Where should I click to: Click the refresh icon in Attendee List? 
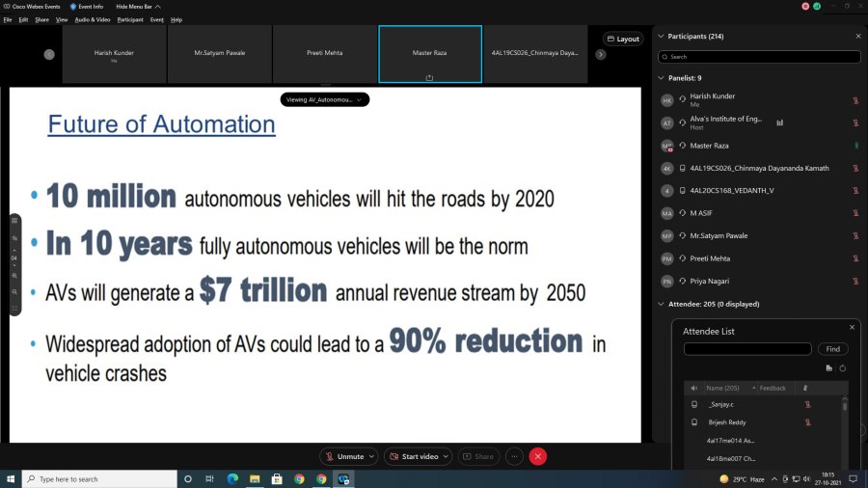point(843,368)
